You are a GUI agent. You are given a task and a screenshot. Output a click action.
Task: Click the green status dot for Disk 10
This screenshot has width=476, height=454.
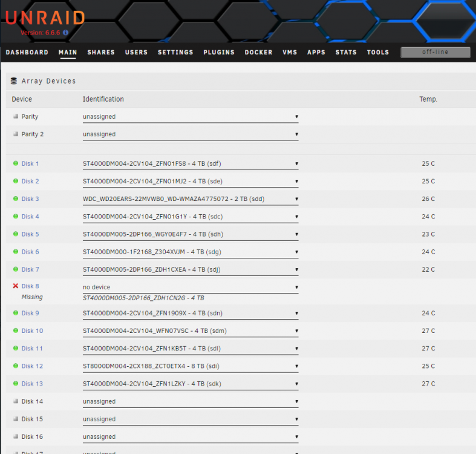16,331
